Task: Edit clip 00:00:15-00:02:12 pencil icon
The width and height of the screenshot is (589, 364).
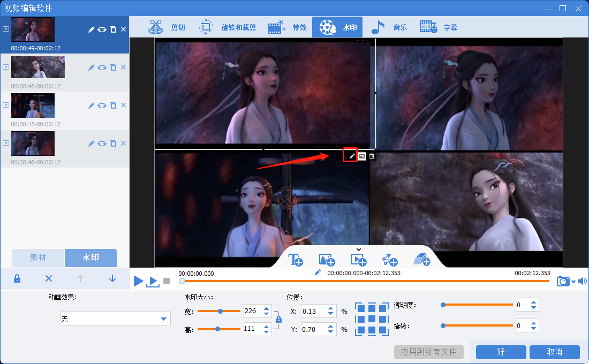Action: tap(91, 105)
